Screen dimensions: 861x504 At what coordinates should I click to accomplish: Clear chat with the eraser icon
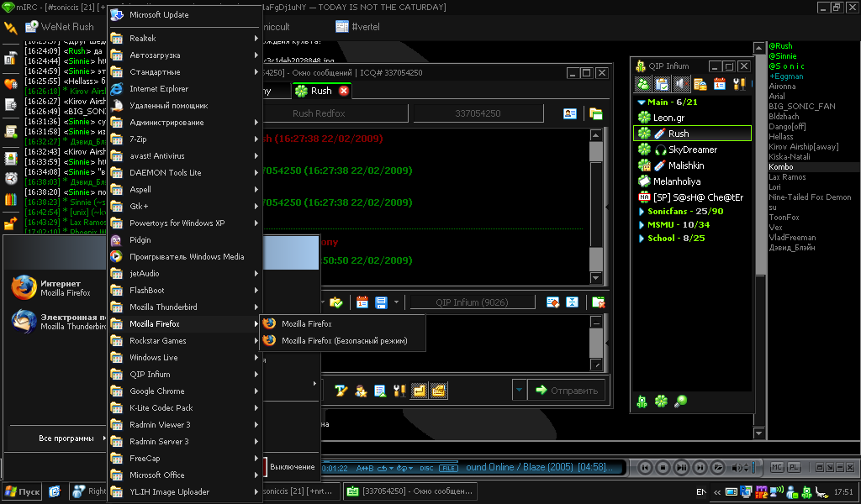pyautogui.click(x=553, y=302)
